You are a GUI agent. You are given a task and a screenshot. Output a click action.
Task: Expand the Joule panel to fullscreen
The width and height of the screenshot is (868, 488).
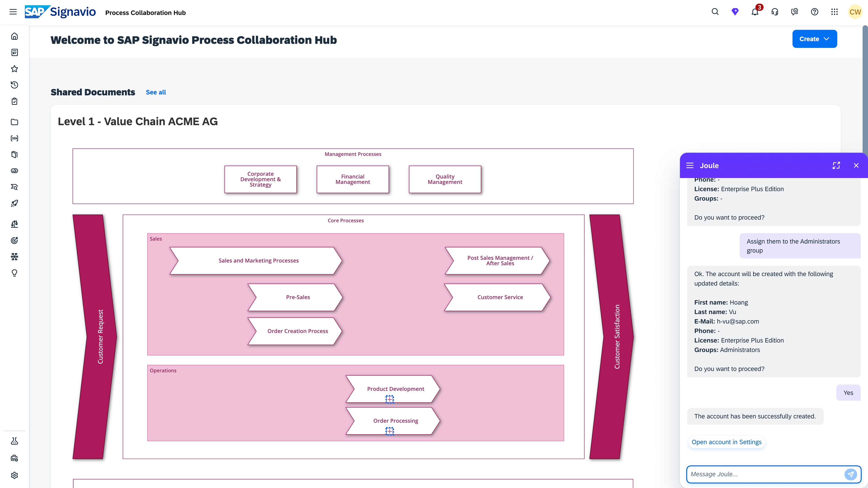pos(836,165)
